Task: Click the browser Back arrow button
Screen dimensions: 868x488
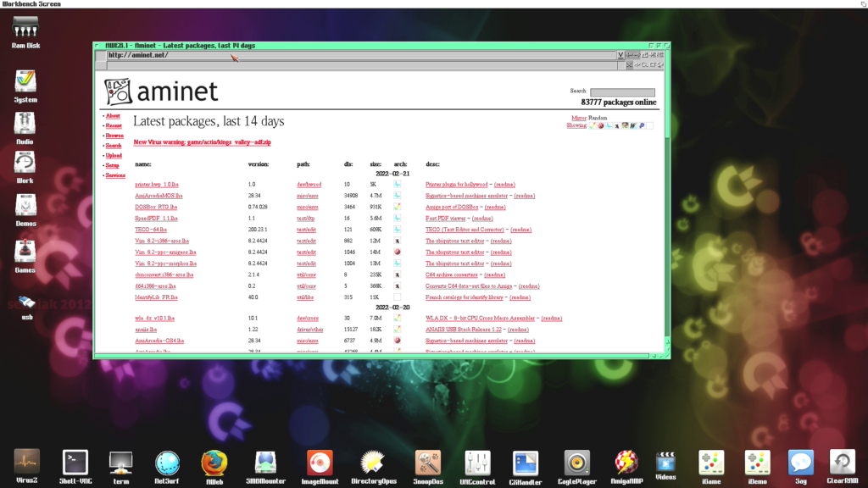Action: pos(630,55)
